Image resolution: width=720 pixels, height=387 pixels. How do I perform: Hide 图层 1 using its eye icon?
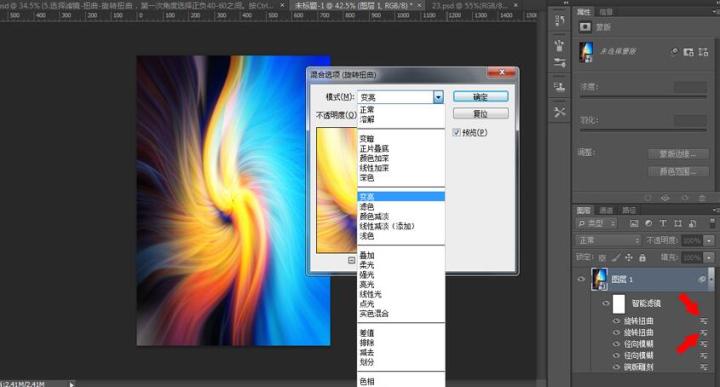coord(581,279)
